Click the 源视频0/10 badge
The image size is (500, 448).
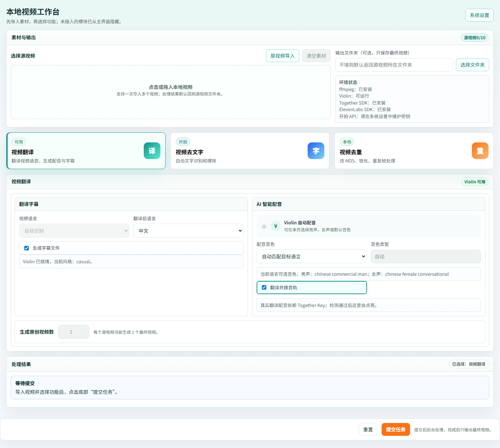[474, 38]
